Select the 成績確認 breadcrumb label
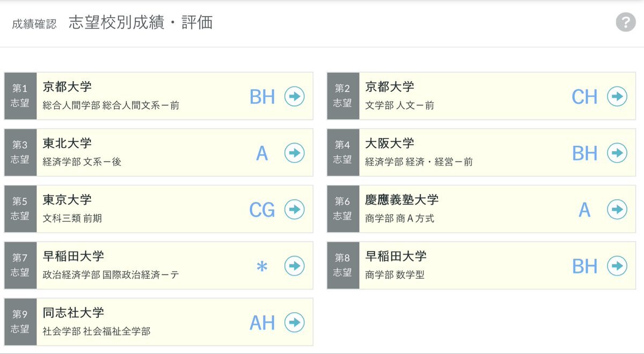Screen dimensions: 644x354 34,24
